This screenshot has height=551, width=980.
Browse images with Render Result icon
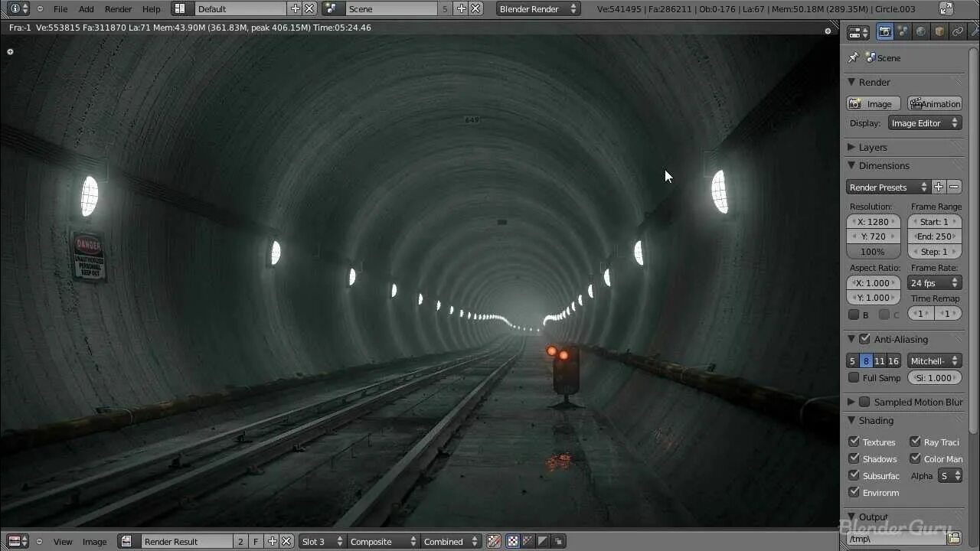[x=128, y=541]
